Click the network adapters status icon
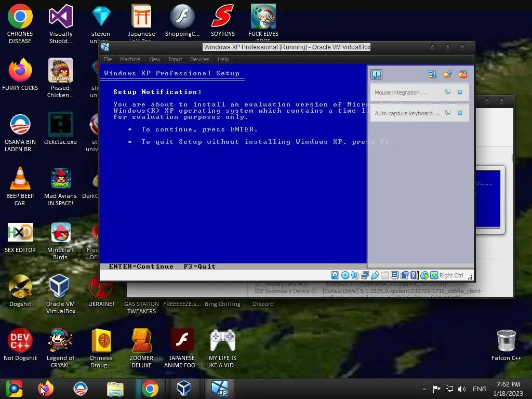 (x=365, y=275)
